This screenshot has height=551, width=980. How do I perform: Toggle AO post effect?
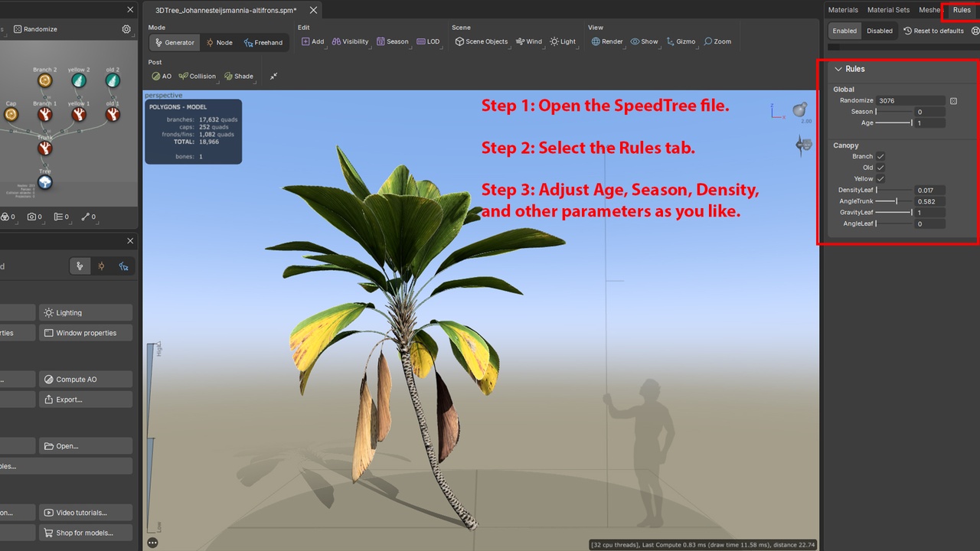162,77
